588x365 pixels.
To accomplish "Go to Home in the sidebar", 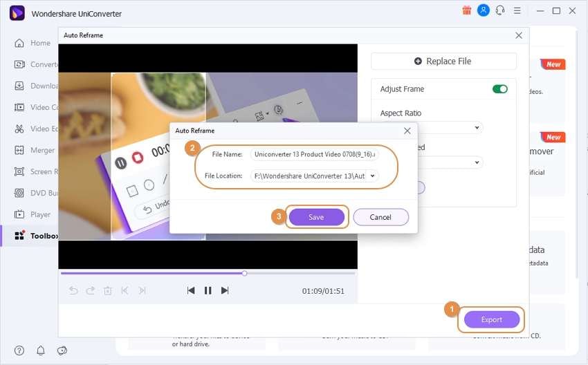I will click(33, 43).
